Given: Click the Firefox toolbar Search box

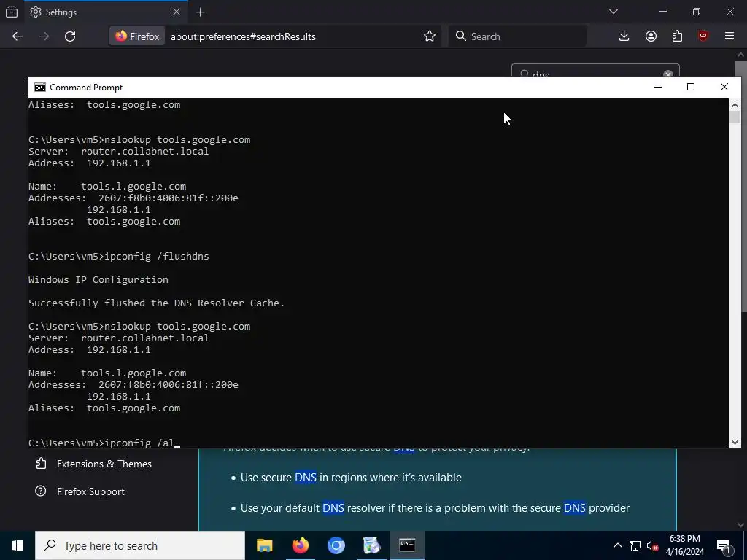Looking at the screenshot, I should click(517, 36).
